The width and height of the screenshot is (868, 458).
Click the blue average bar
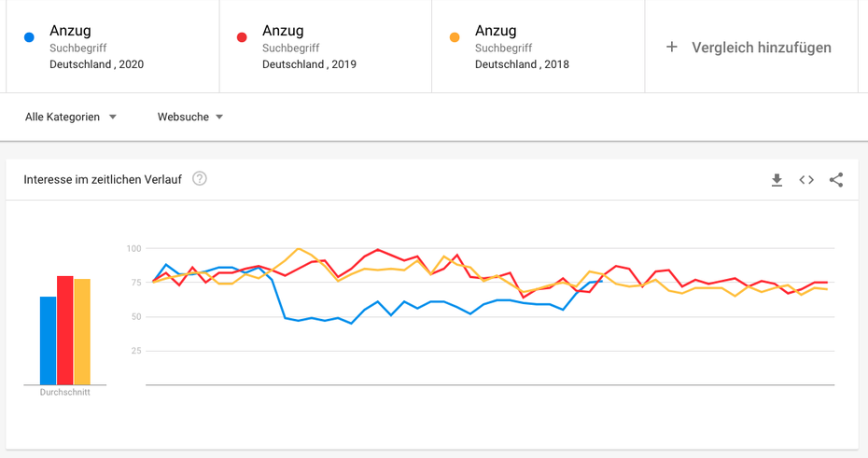pos(49,340)
